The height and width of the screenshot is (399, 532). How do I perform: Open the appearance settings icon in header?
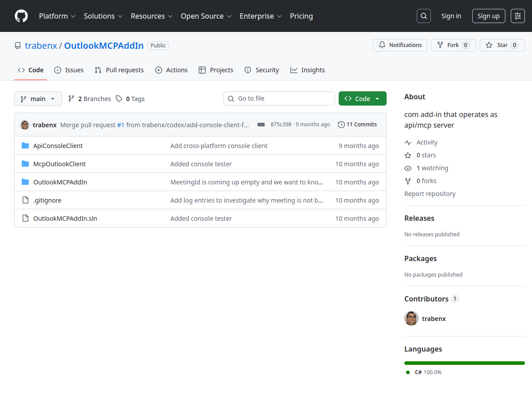pyautogui.click(x=518, y=16)
